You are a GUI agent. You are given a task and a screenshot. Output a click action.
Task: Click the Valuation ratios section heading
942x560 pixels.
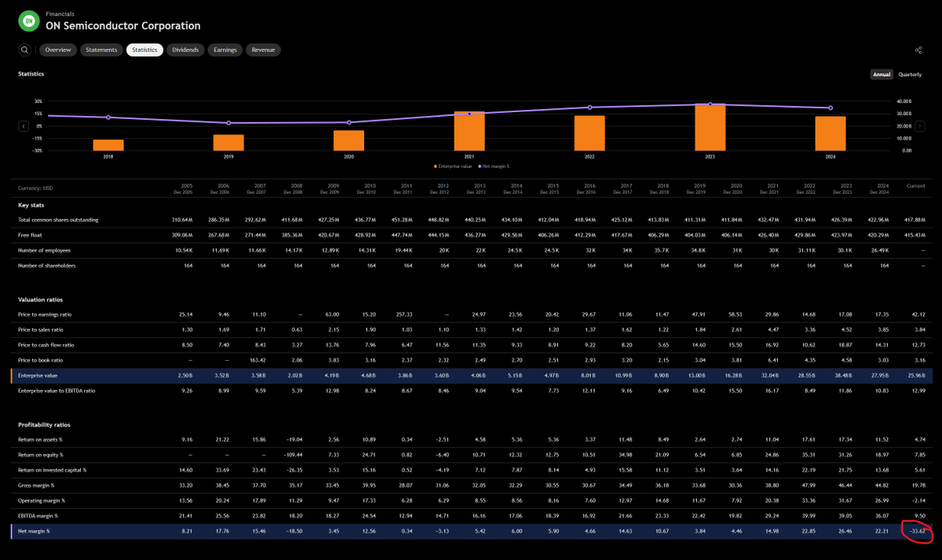pos(38,300)
